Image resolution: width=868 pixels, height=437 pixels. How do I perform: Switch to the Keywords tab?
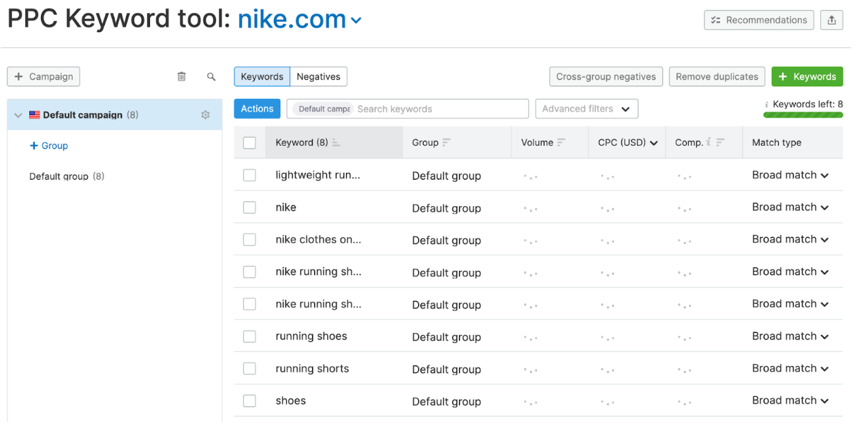[x=262, y=76]
